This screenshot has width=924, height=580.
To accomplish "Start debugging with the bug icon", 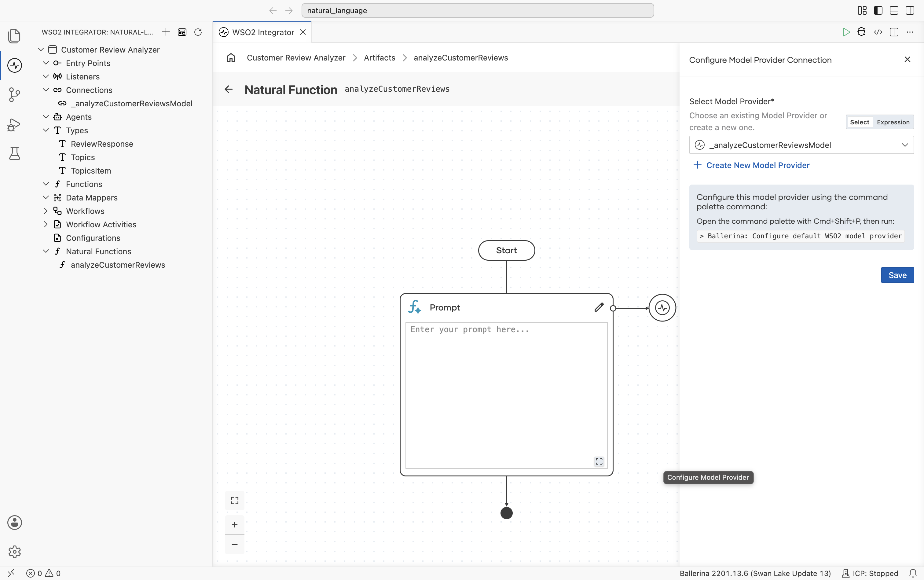I will (861, 32).
